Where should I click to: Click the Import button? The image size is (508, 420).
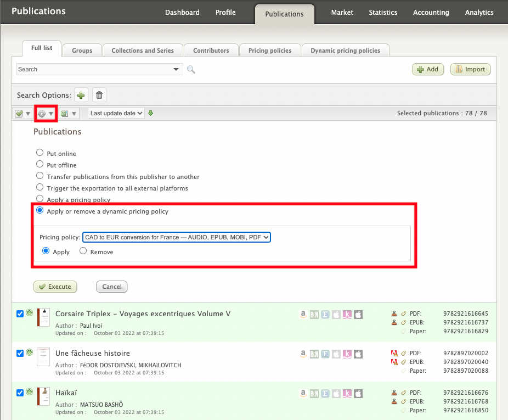(x=470, y=69)
